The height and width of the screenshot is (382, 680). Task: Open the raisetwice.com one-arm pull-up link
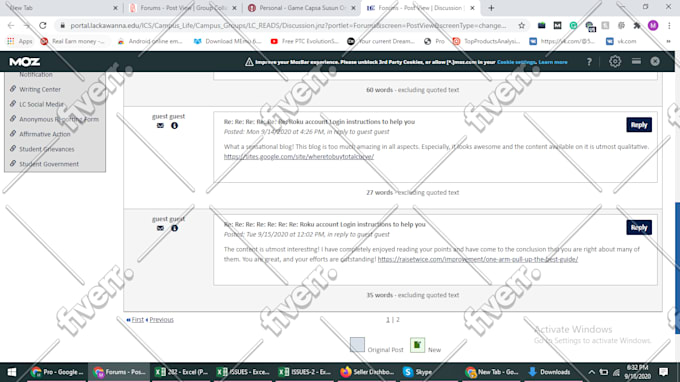click(477, 259)
